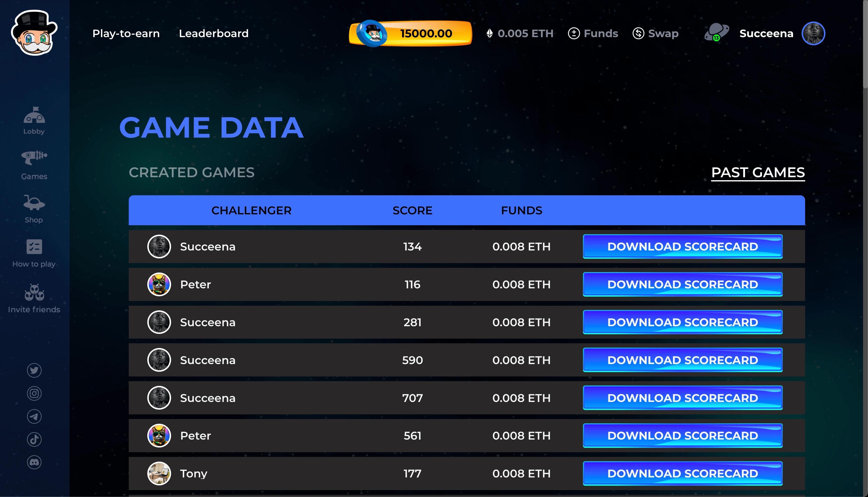
Task: Open the Discord social link
Action: tap(34, 462)
